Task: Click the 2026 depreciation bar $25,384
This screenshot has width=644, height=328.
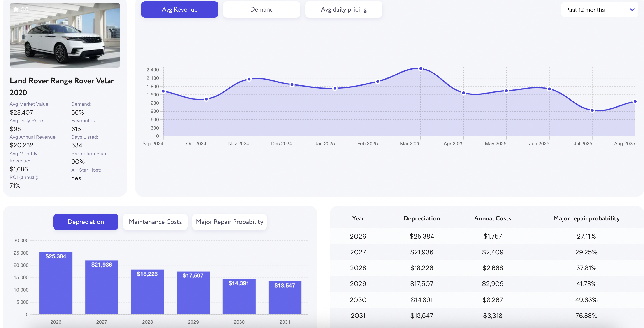Action: [x=56, y=283]
